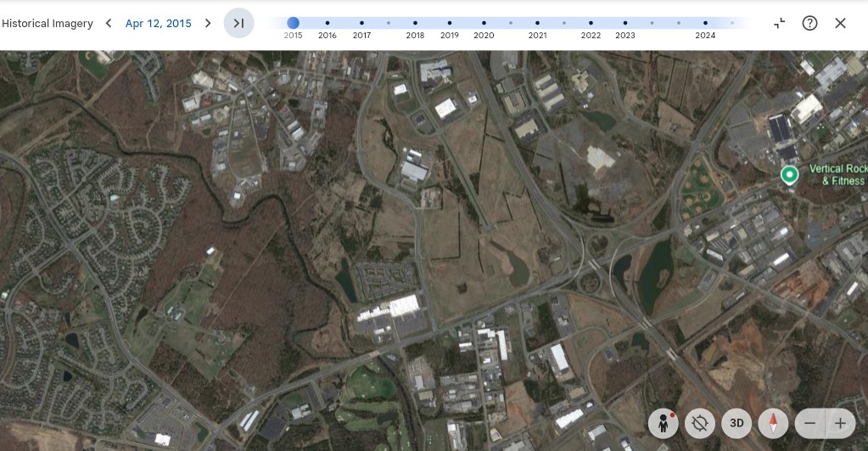Select the 2016 dot on the timeline
868x451 pixels.
click(x=328, y=23)
